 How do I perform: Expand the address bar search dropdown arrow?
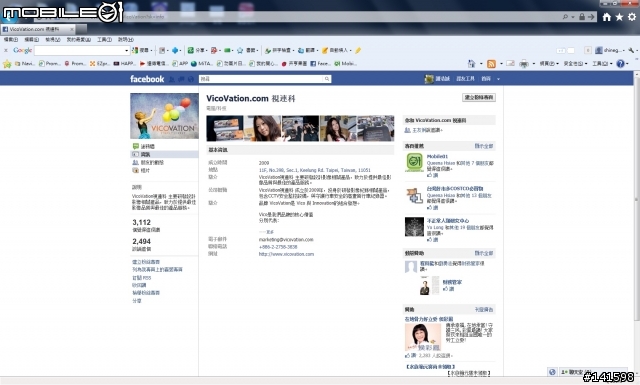tap(573, 17)
